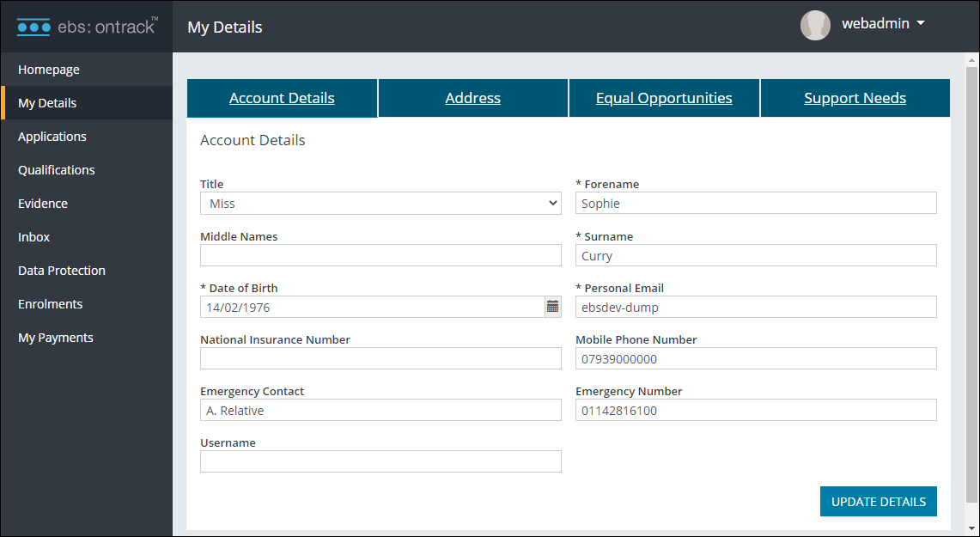The image size is (980, 537).
Task: Go to My Payments
Action: point(55,337)
